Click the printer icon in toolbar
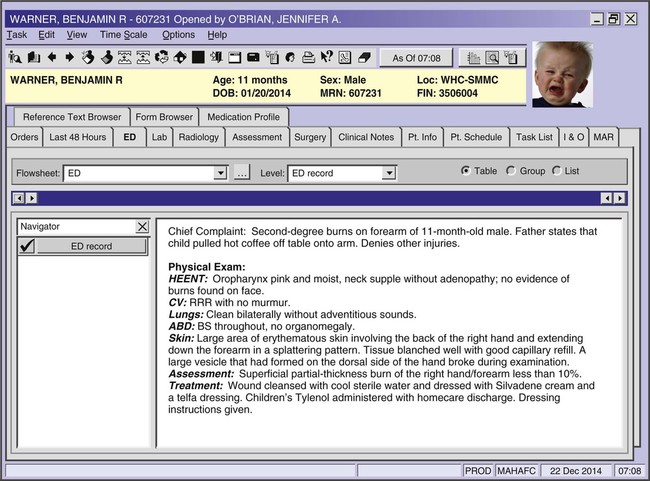The width and height of the screenshot is (650, 481). click(309, 57)
